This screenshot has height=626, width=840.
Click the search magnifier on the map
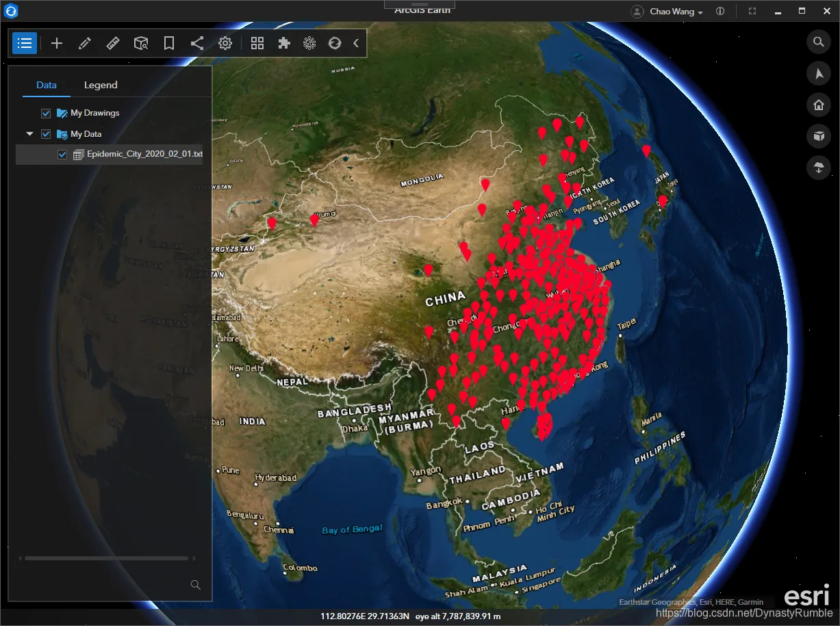(x=818, y=42)
